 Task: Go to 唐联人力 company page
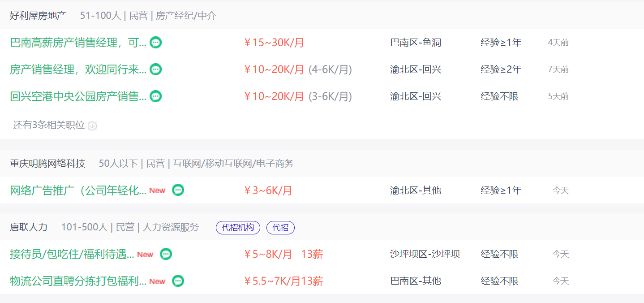29,227
